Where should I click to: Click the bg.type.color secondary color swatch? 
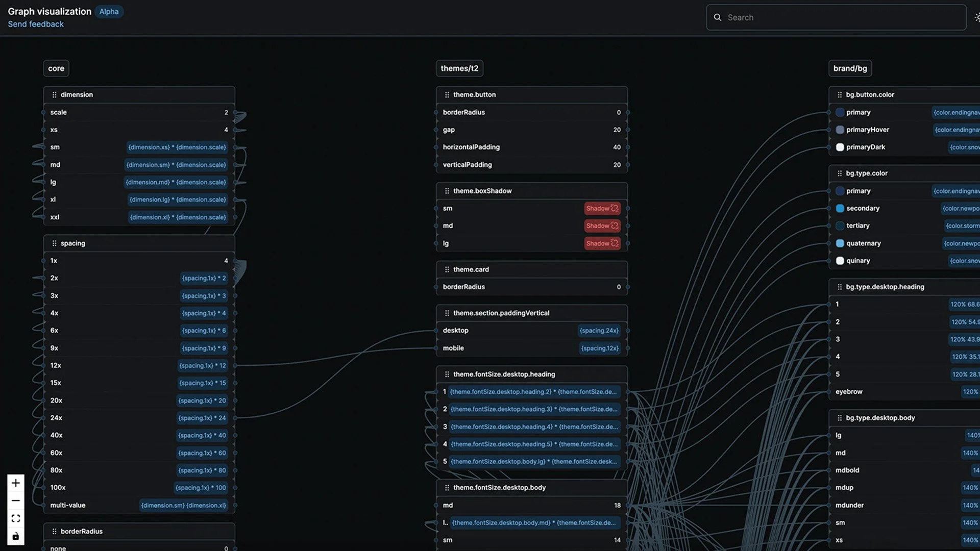pos(840,208)
